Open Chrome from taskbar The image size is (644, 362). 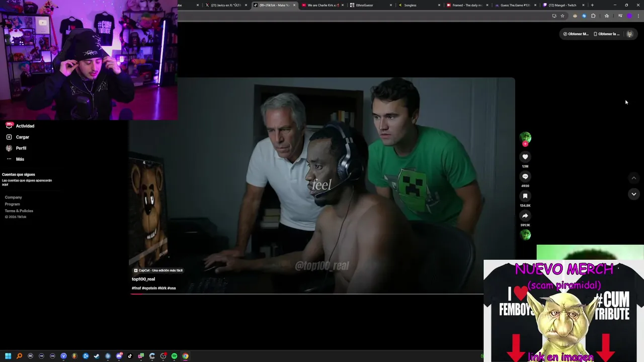coord(185,356)
